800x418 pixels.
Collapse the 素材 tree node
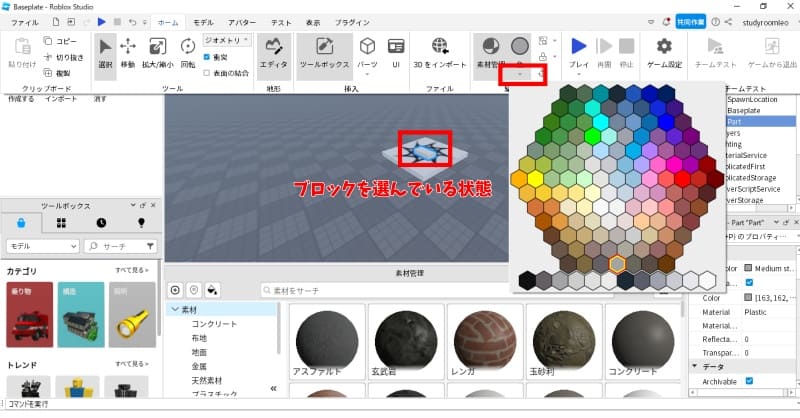pyautogui.click(x=176, y=309)
